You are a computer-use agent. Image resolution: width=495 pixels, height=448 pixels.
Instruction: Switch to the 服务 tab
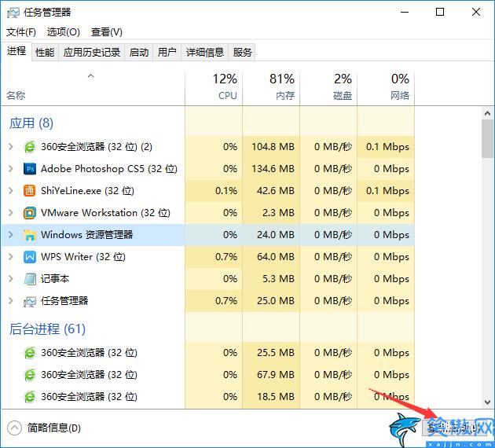242,52
